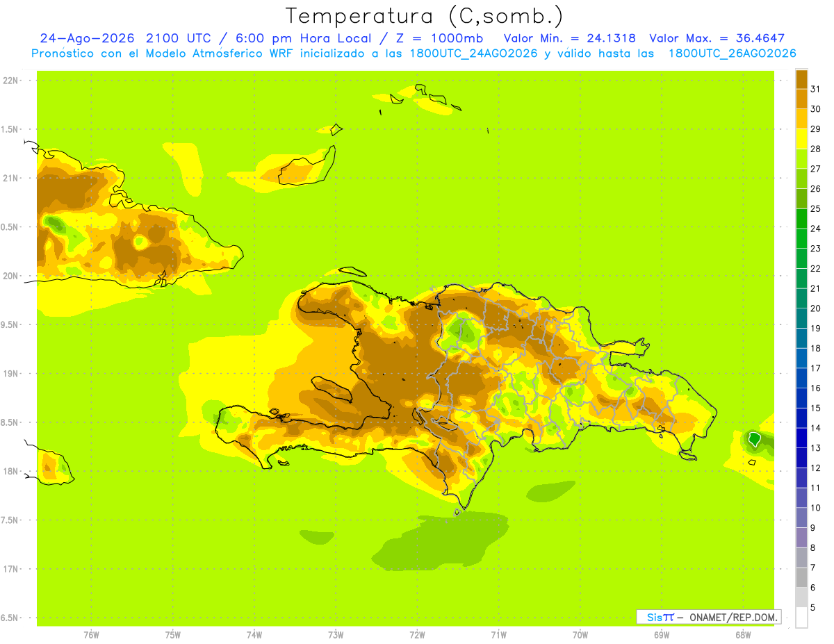The image size is (834, 644).
Task: Click the green swatch between 24 and 25
Action: point(801,218)
